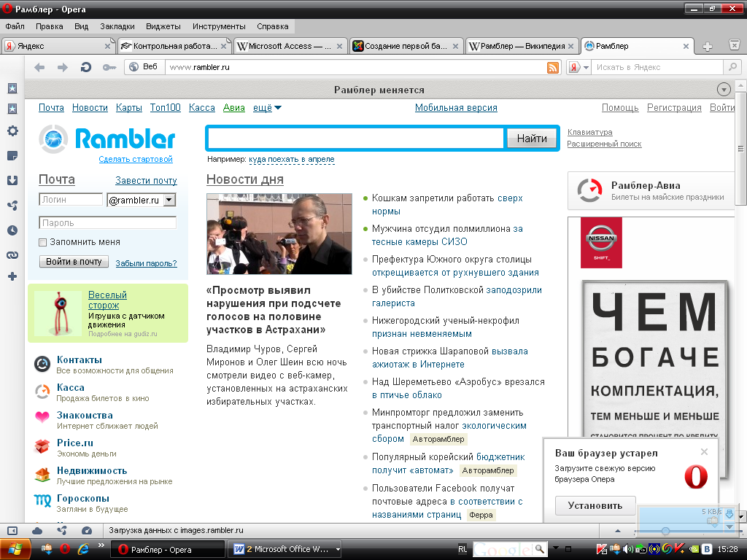Open the widgets gear panel in sidebar
This screenshot has height=560, width=747.
pos(12,131)
